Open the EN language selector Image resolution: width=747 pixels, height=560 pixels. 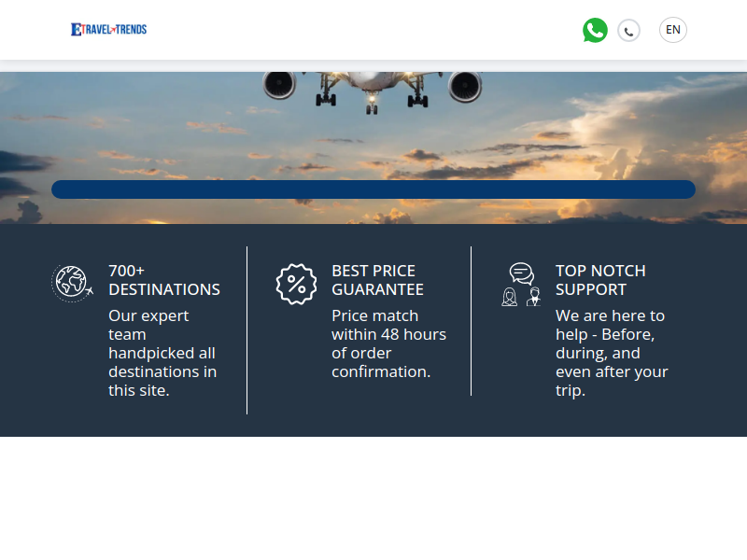672,30
